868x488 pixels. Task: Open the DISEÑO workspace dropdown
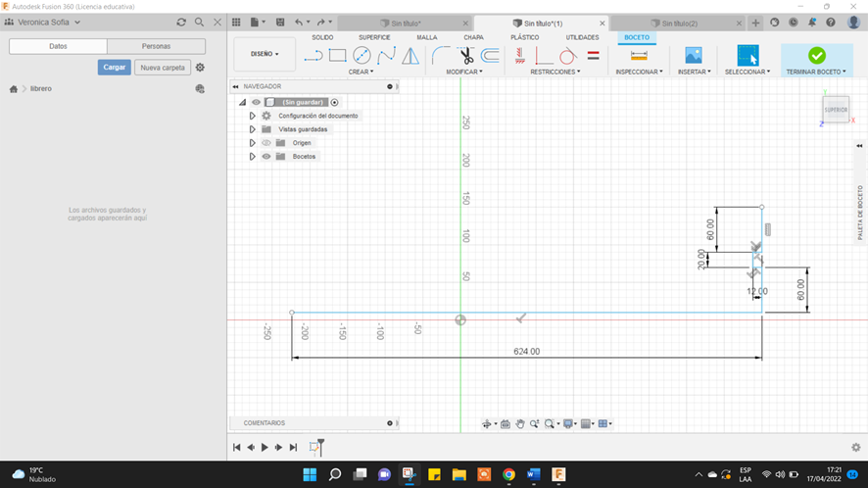(x=265, y=54)
